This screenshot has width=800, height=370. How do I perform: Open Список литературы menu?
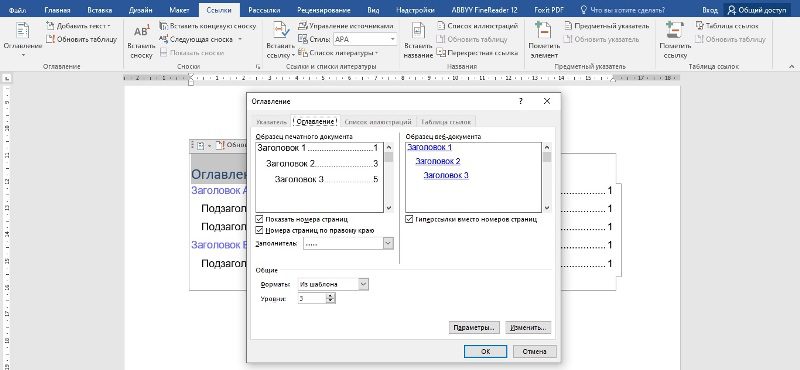coord(338,53)
